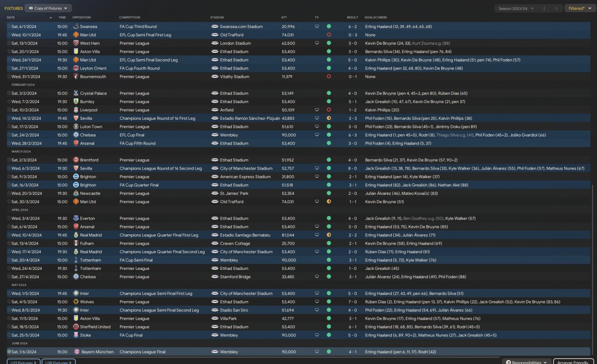This screenshot has height=364, width=597.
Task: Click the TV icon in the Swansea row
Action: click(317, 27)
